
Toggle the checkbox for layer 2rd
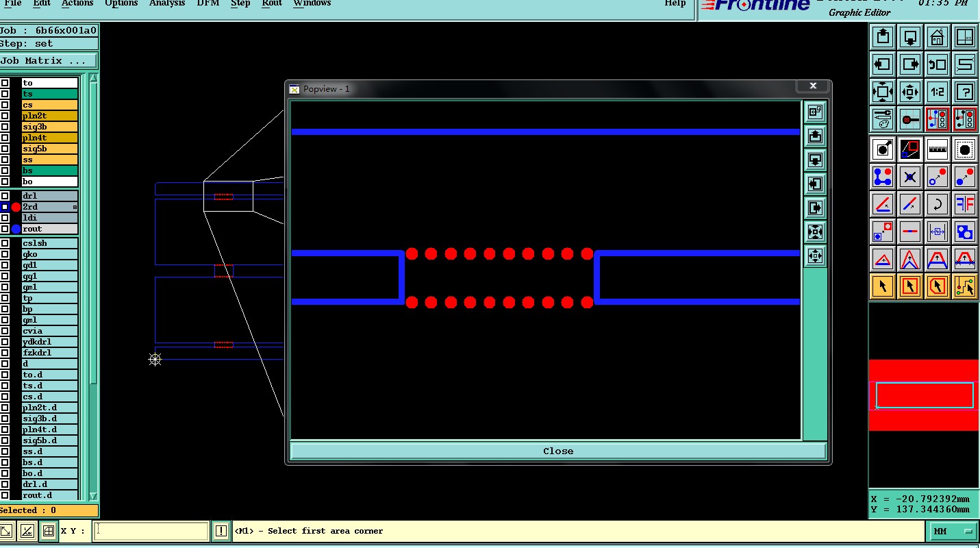(5, 207)
